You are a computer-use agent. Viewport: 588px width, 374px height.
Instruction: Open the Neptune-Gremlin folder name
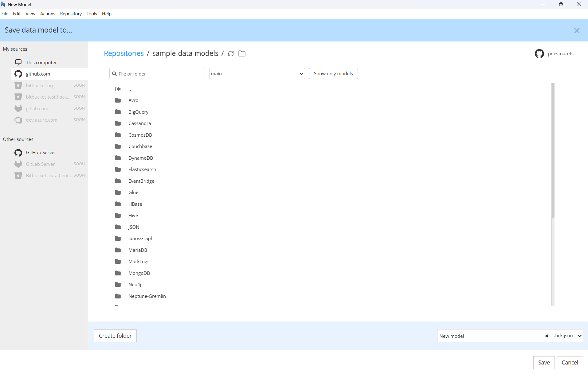point(147,296)
